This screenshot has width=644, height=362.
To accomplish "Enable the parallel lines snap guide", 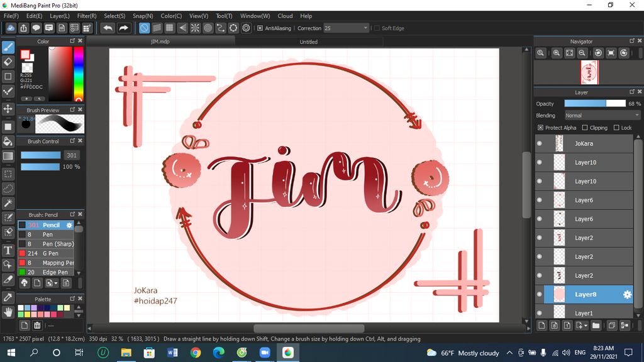I will click(x=157, y=28).
